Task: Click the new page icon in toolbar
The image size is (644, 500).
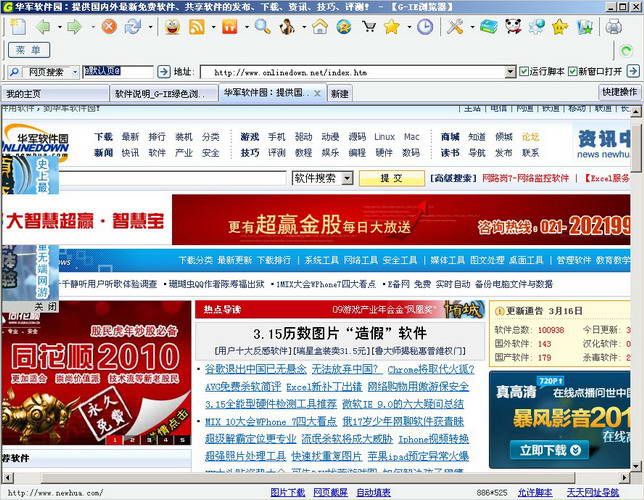Action: (x=18, y=27)
